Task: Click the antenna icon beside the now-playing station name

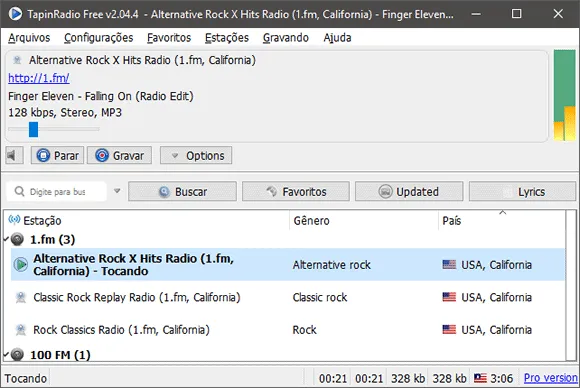Action: click(x=17, y=60)
